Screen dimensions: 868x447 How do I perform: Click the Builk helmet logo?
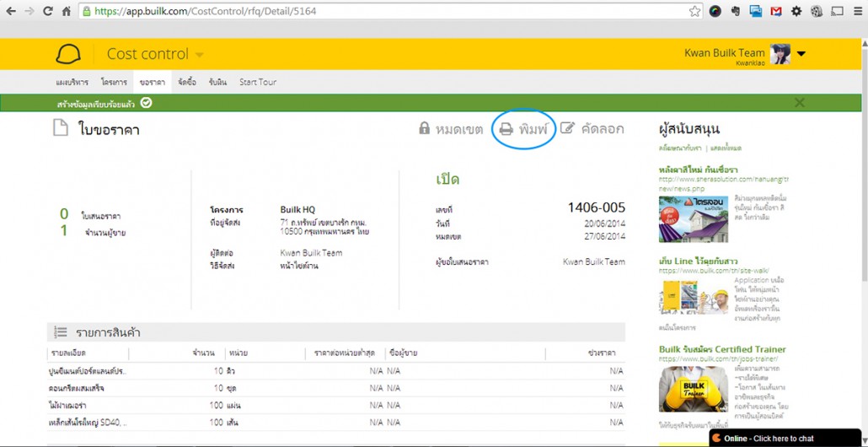coord(68,54)
